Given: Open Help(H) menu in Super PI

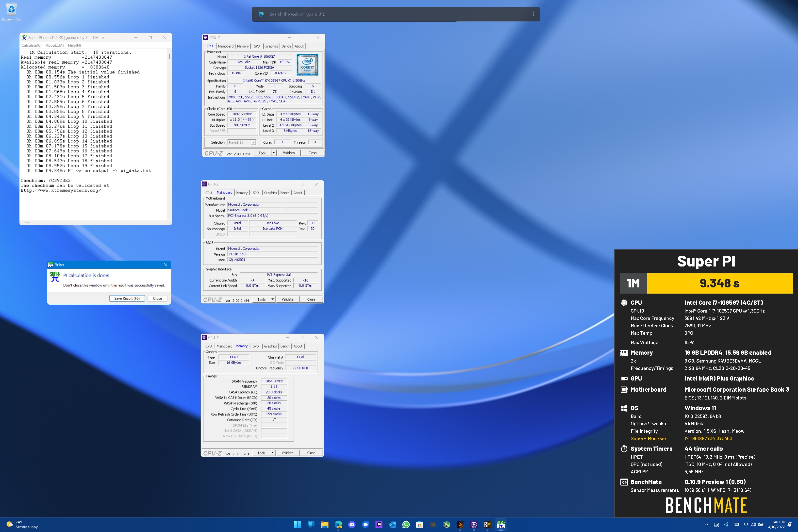Looking at the screenshot, I should click(x=74, y=46).
